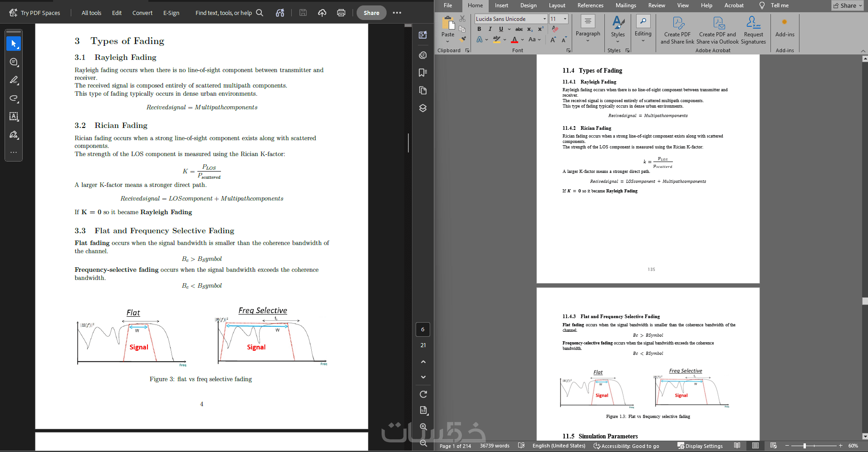Select the freehand draw tool in Acrobat

(14, 98)
